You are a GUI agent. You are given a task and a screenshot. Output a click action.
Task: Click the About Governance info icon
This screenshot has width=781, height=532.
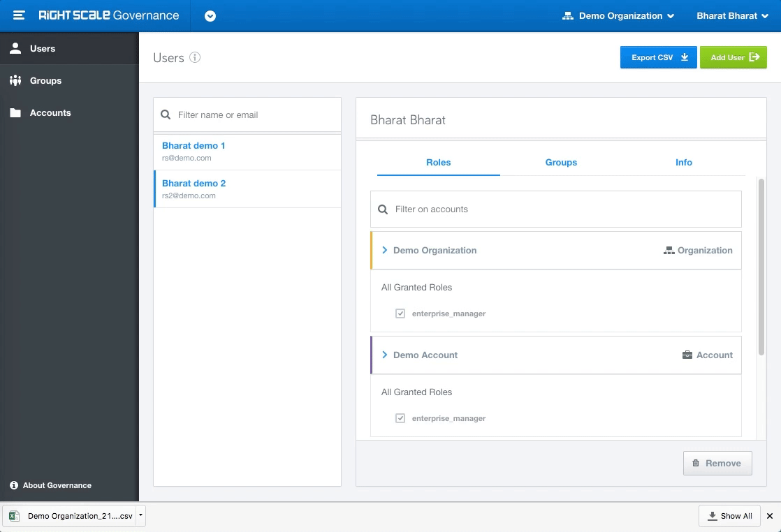14,485
